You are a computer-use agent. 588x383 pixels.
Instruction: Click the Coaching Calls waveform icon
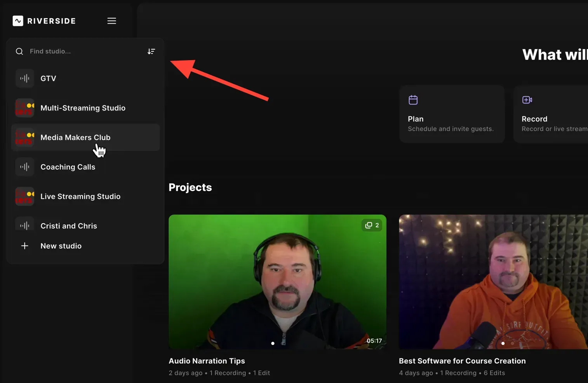point(24,167)
